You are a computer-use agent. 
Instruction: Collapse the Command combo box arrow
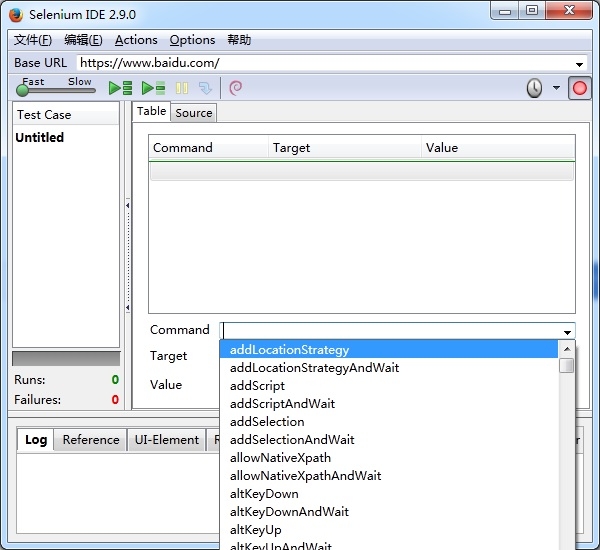point(567,332)
